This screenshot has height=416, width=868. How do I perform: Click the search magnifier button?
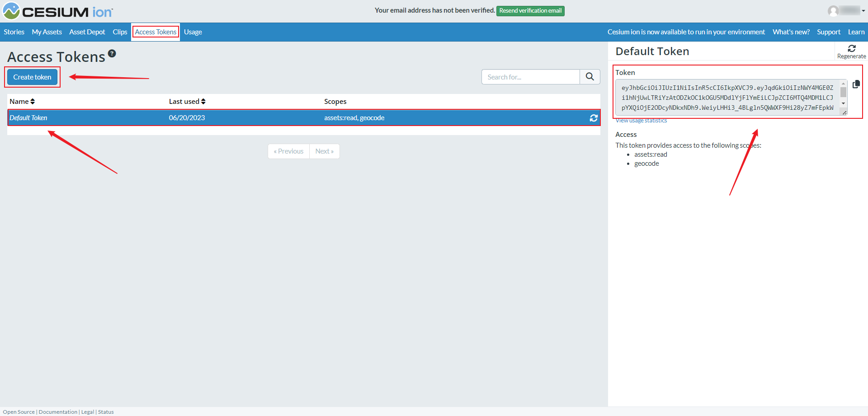pos(590,77)
